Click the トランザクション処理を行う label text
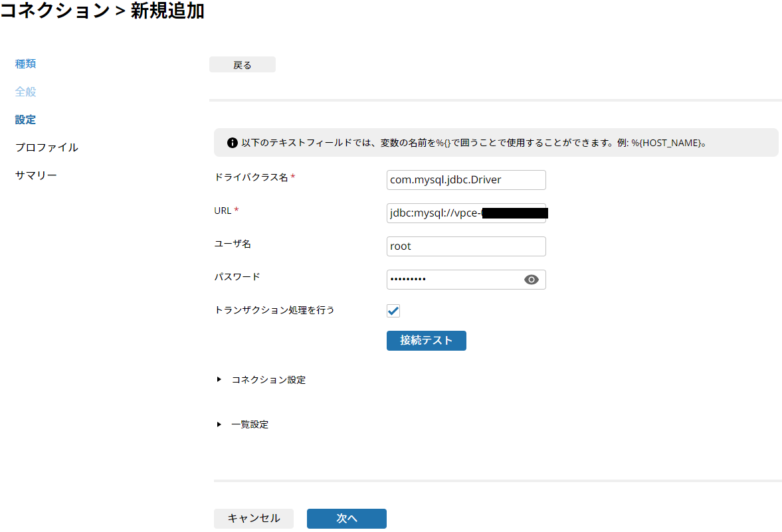The height and width of the screenshot is (532, 782). click(x=274, y=310)
